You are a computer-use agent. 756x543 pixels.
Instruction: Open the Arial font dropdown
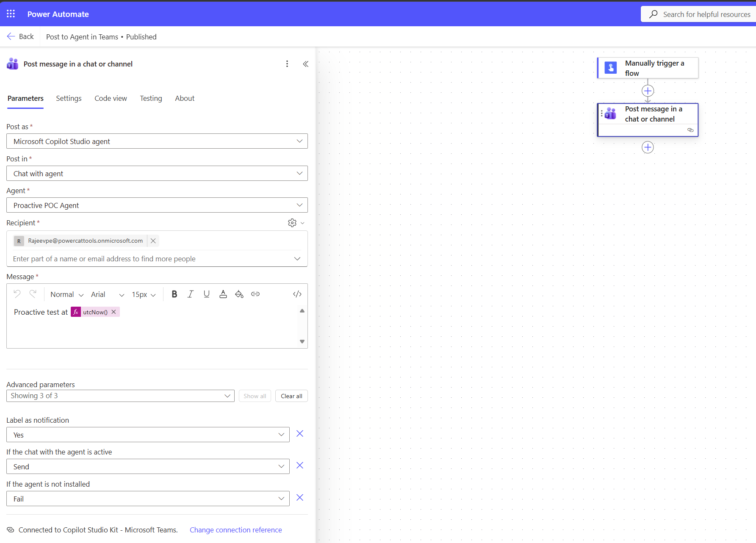108,294
